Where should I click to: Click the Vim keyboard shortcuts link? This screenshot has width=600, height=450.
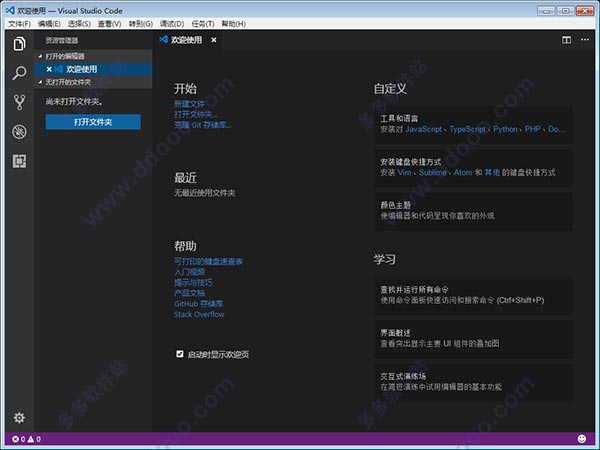tap(404, 173)
